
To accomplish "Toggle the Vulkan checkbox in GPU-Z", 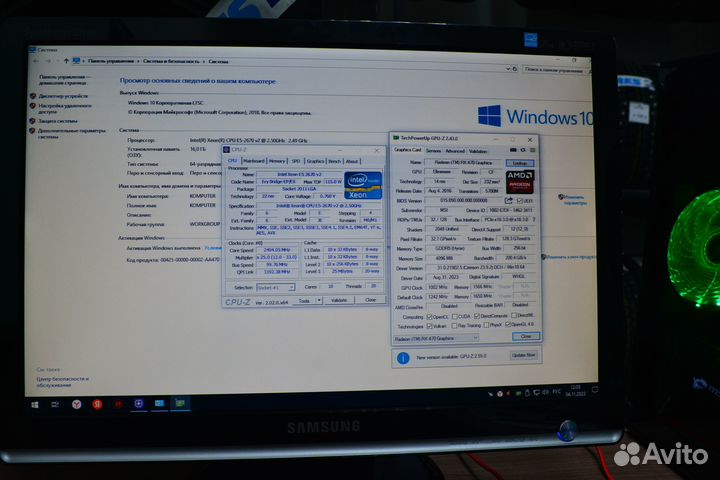I will [x=429, y=326].
